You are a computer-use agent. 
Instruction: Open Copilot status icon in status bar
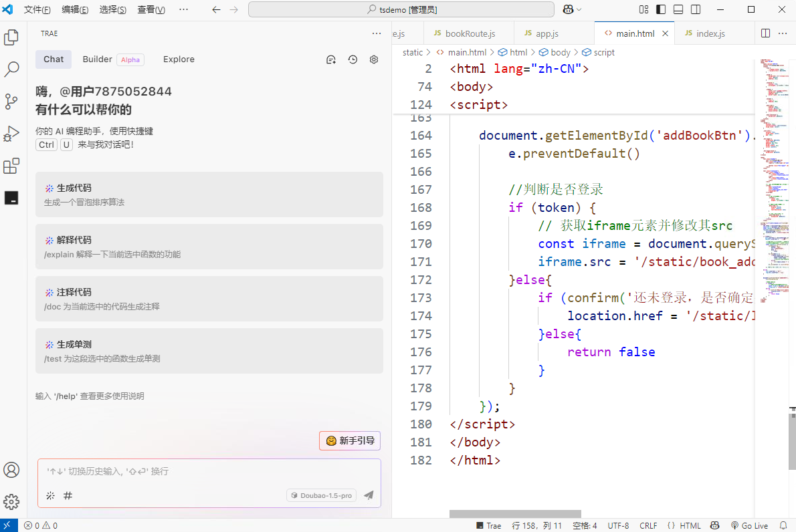tap(715, 525)
